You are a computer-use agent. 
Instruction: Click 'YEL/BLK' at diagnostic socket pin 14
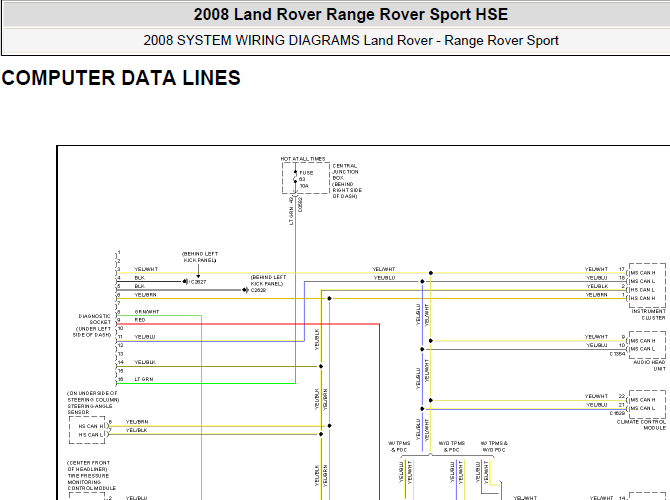[x=145, y=362]
